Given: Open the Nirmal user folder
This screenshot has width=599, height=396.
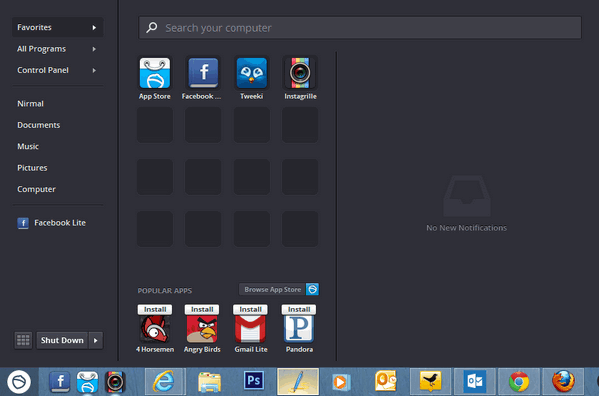Looking at the screenshot, I should tap(31, 104).
